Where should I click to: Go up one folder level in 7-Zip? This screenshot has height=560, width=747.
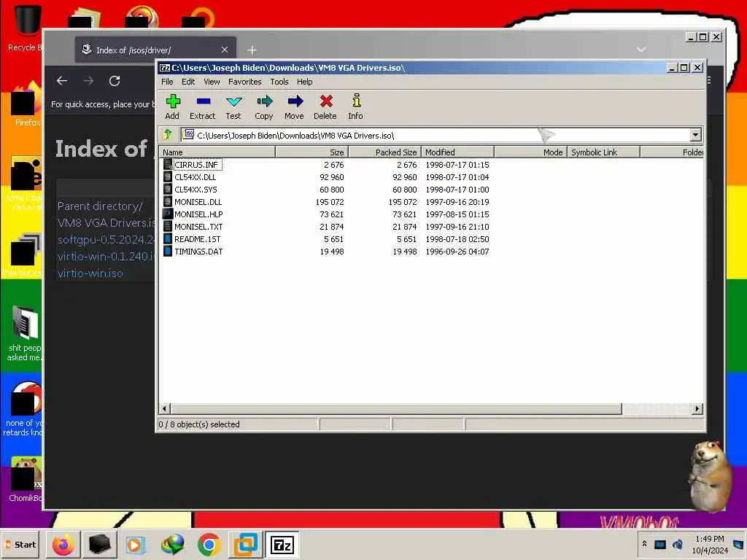point(168,135)
